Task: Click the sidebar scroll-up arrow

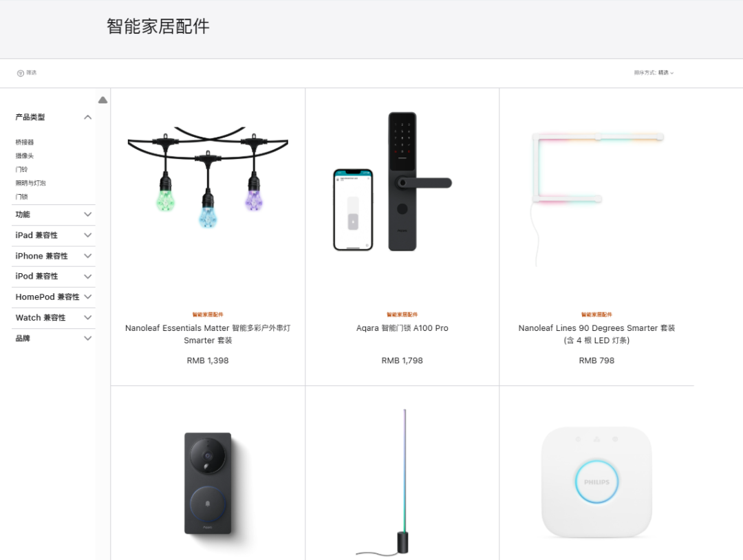Action: click(x=103, y=100)
